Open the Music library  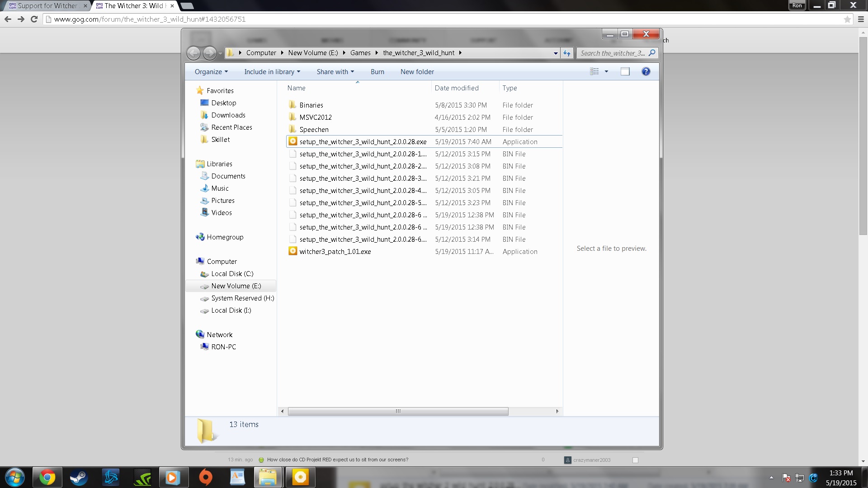220,188
